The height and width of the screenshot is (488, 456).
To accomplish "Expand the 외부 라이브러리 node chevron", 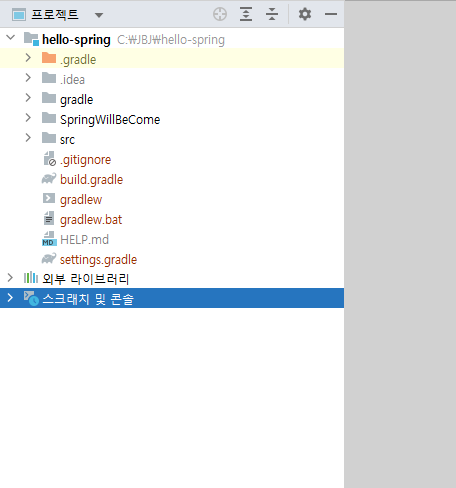I will click(10, 277).
